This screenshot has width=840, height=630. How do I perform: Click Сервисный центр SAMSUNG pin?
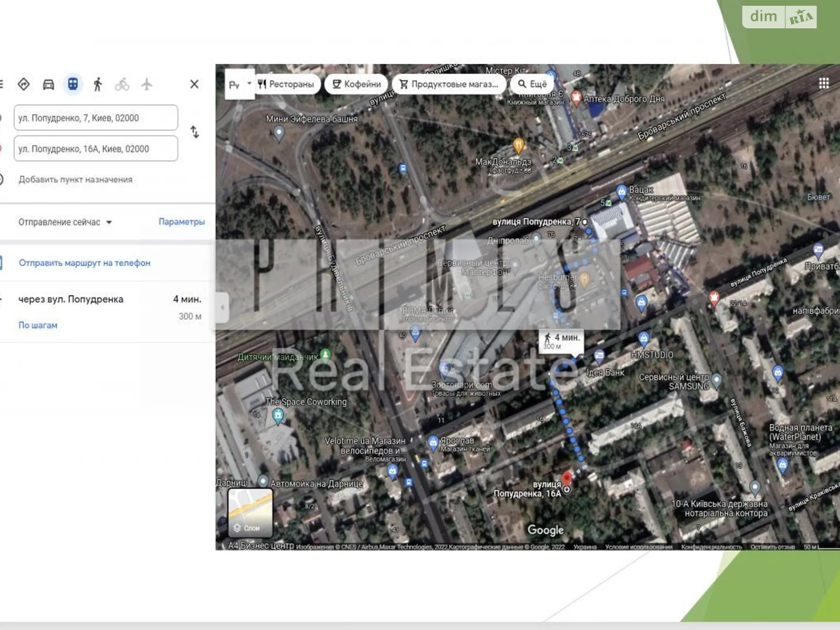point(717,380)
